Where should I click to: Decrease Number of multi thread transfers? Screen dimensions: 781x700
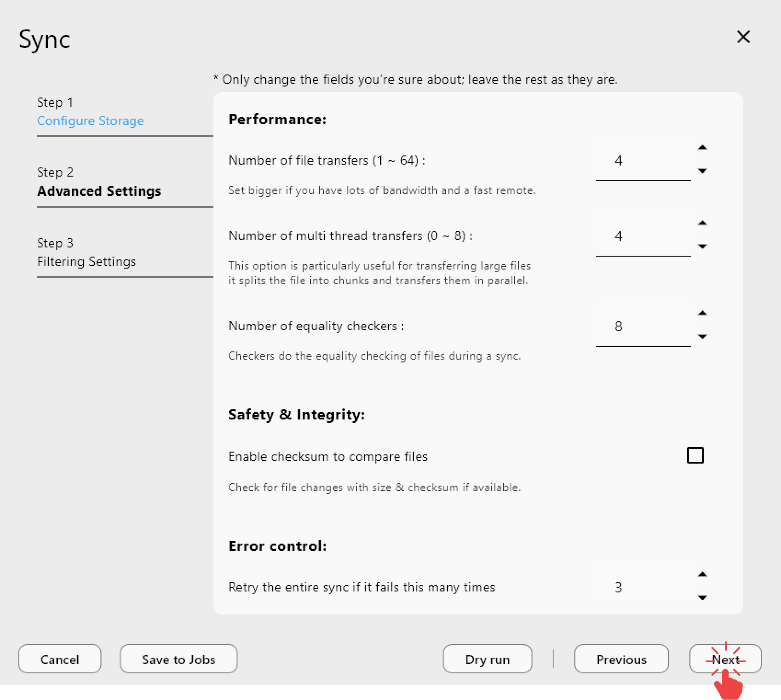tap(703, 246)
